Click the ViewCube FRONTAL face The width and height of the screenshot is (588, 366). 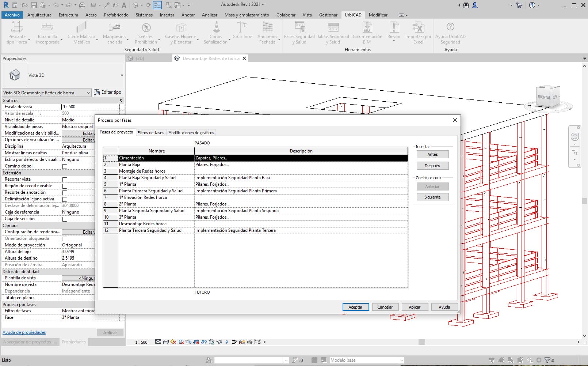(544, 97)
